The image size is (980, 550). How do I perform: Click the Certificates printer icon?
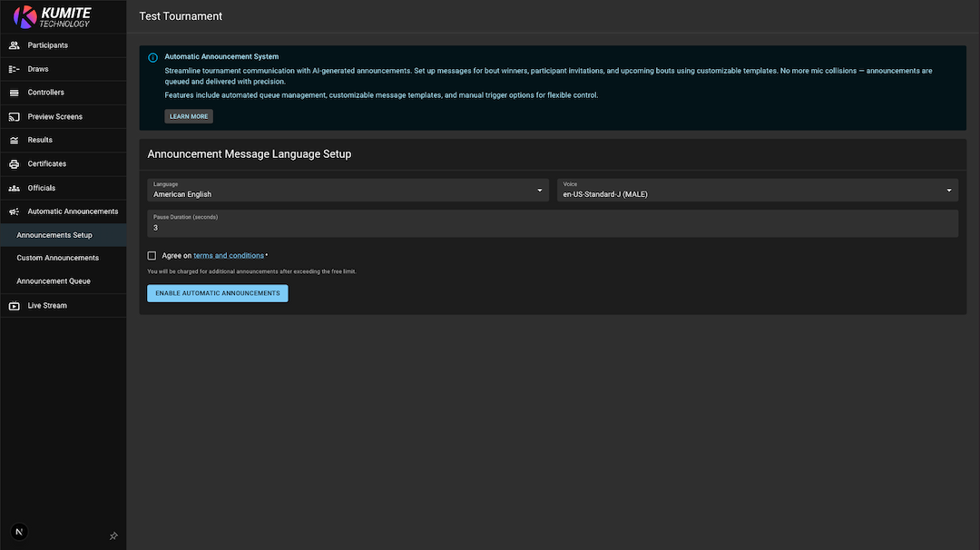[14, 164]
